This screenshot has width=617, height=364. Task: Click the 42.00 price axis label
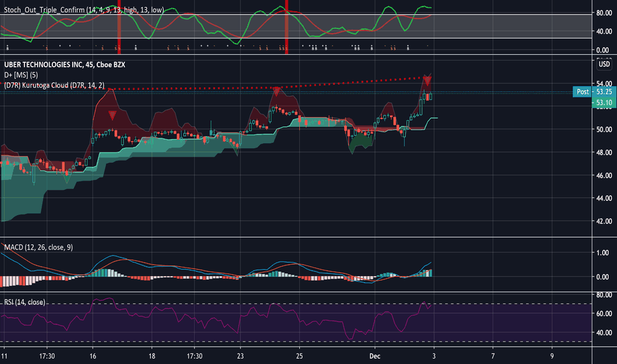point(604,221)
